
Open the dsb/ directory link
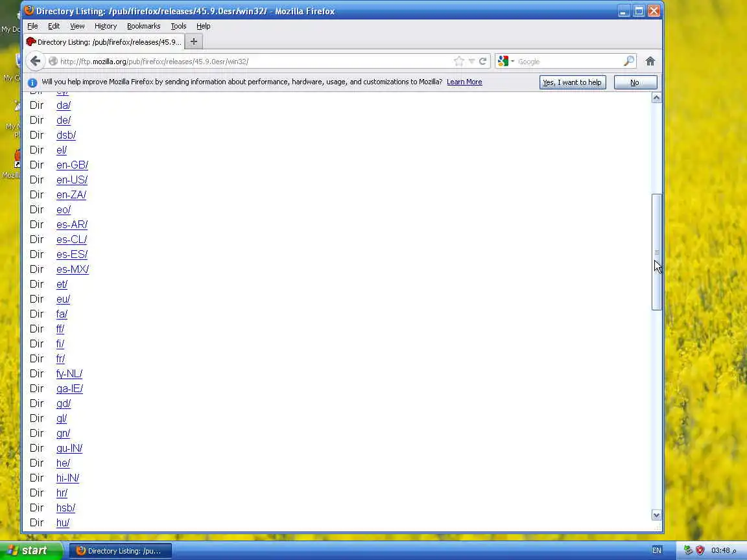66,135
